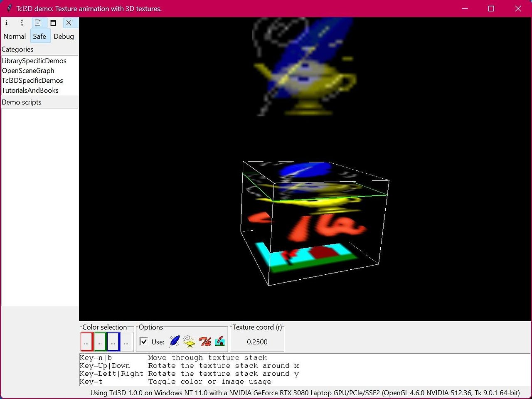Open help via question mark icon
The image size is (532, 399).
tap(22, 23)
